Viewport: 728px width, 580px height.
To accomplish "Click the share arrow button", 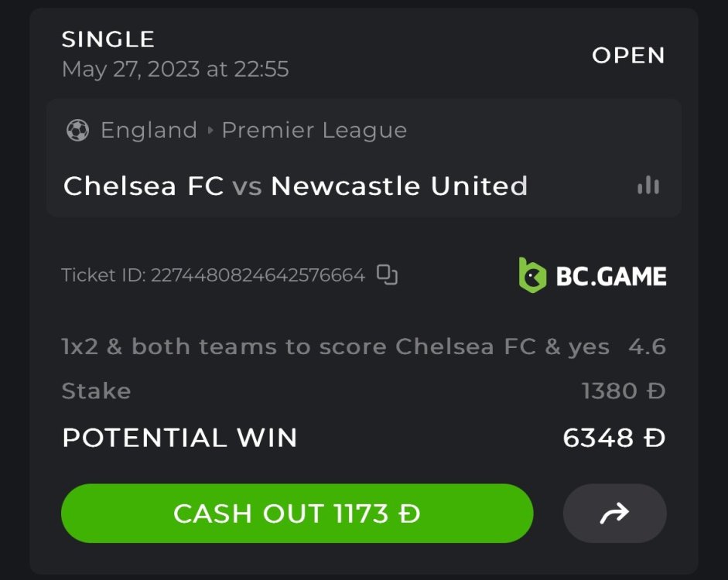I will (614, 513).
